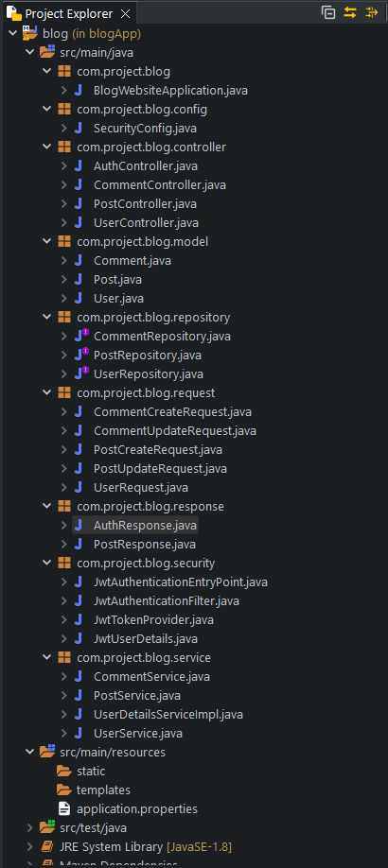Image resolution: width=388 pixels, height=868 pixels.
Task: Expand the PostService.java file node
Action: pyautogui.click(x=63, y=695)
